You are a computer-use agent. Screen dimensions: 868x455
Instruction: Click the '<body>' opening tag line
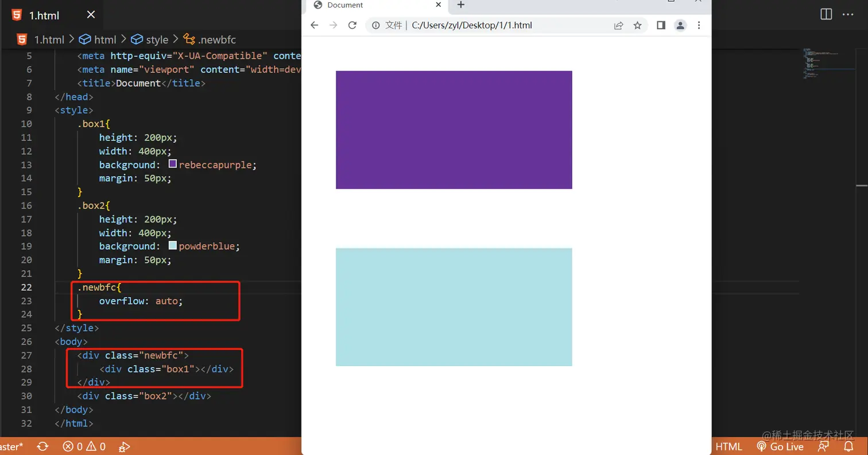tap(71, 341)
